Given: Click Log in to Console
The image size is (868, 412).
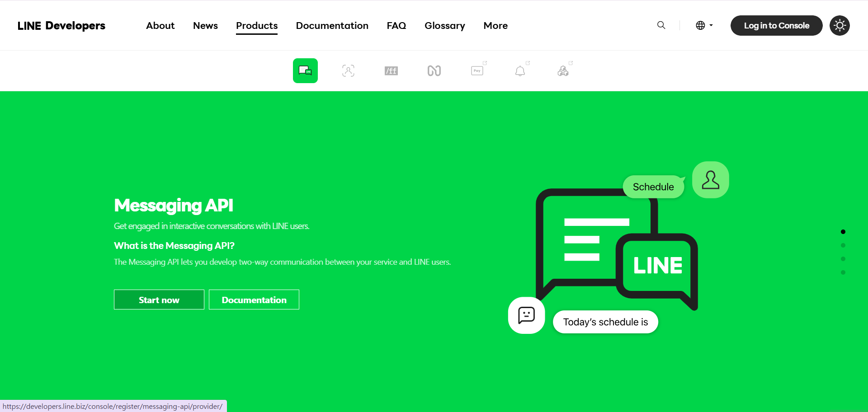Looking at the screenshot, I should (x=776, y=25).
